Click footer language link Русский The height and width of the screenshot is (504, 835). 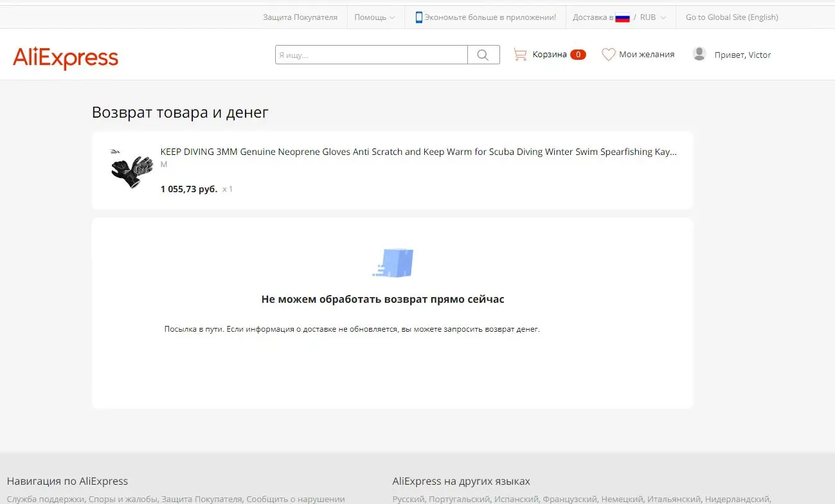[408, 499]
